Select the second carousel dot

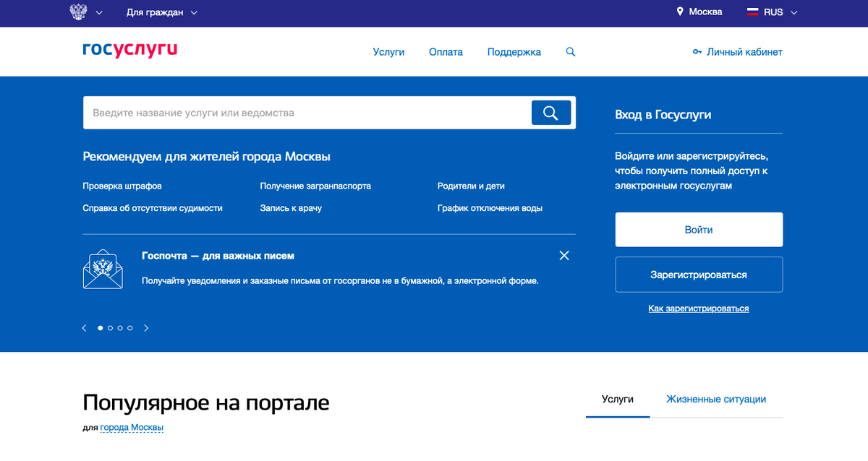pyautogui.click(x=110, y=328)
